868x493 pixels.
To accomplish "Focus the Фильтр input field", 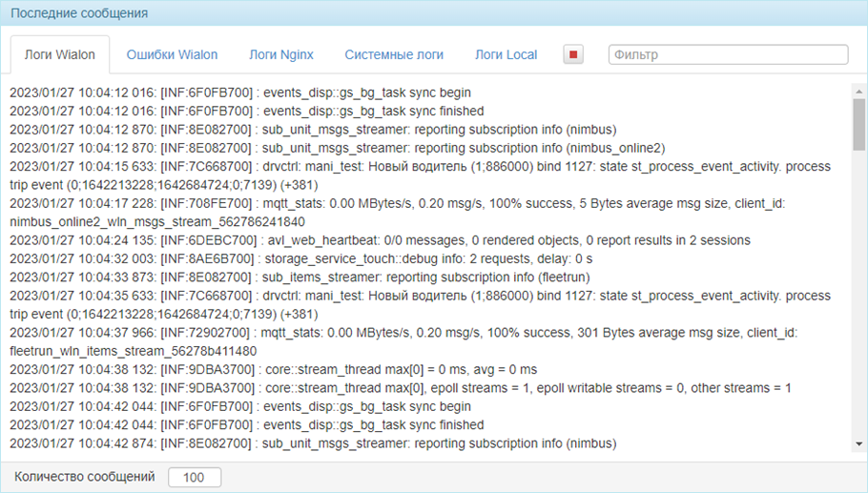I will tap(728, 54).
